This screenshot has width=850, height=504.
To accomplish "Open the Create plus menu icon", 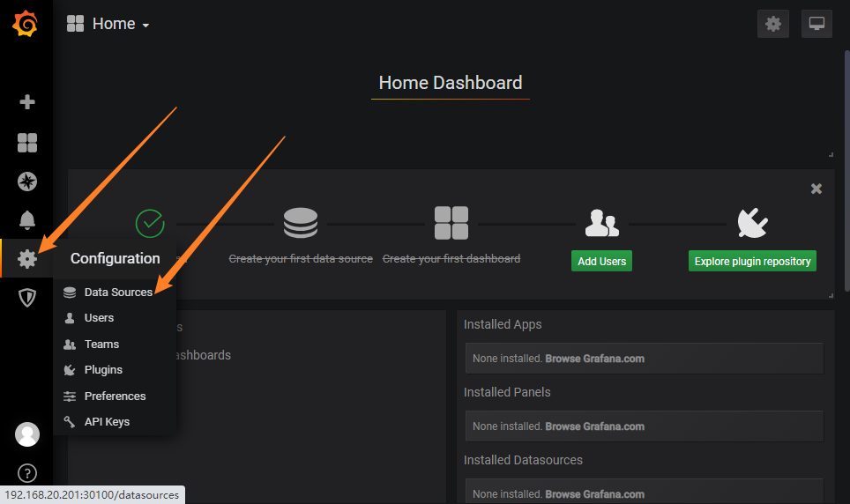I will [x=27, y=102].
